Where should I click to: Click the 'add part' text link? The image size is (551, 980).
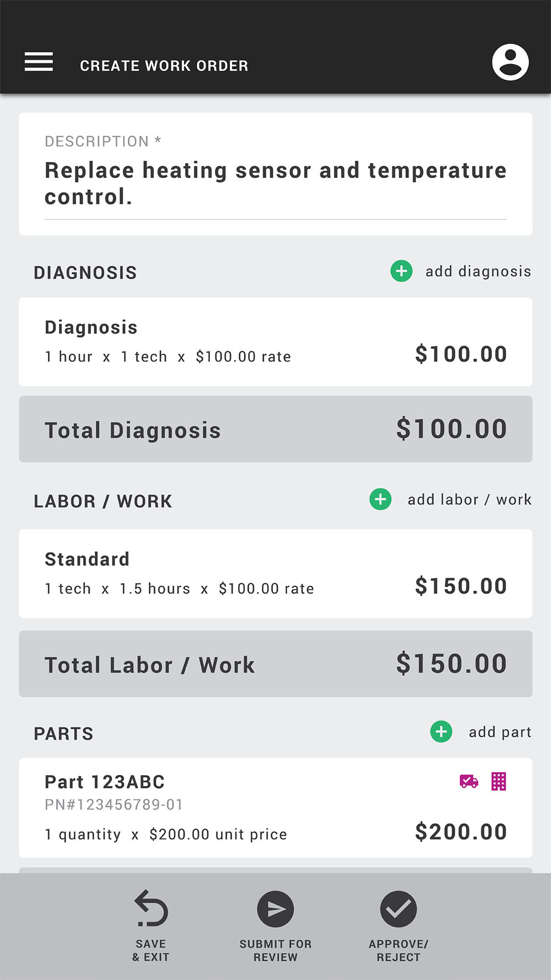point(500,732)
